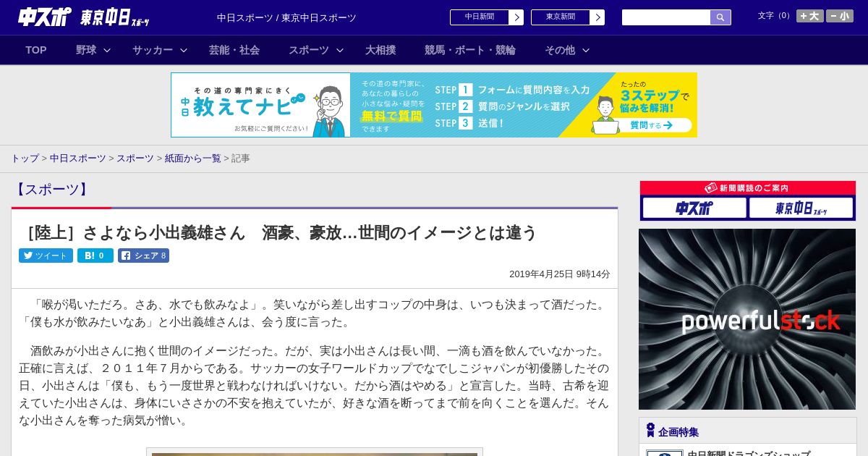
Task: Click 質問する button in banner
Action: click(651, 125)
